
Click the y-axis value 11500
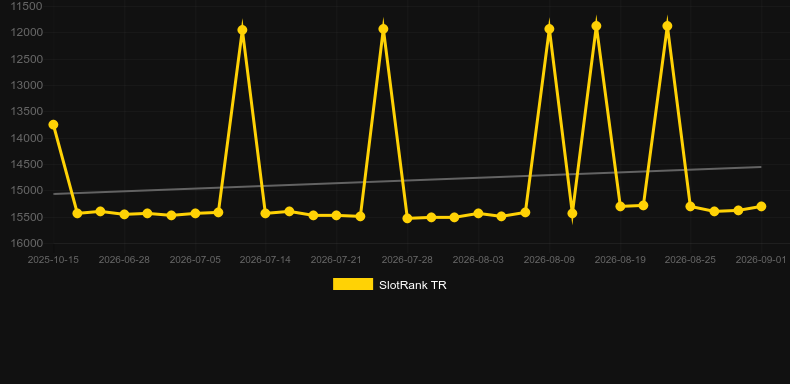(x=27, y=7)
